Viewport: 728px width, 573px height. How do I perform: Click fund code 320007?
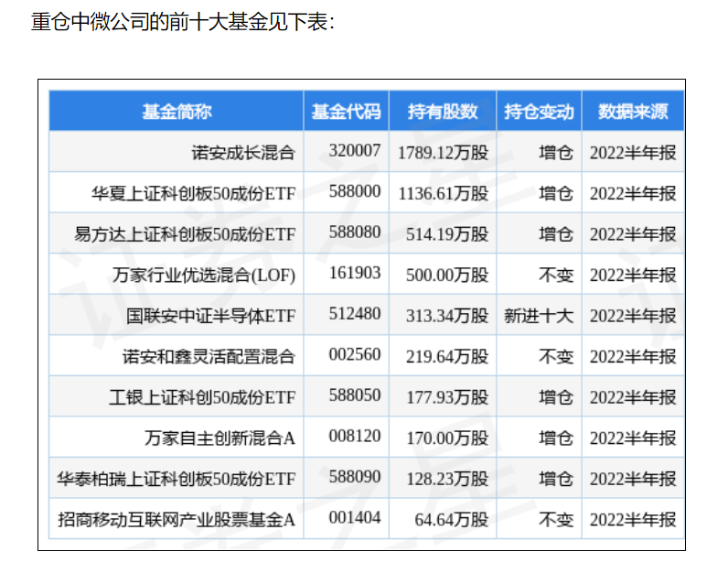point(355,150)
